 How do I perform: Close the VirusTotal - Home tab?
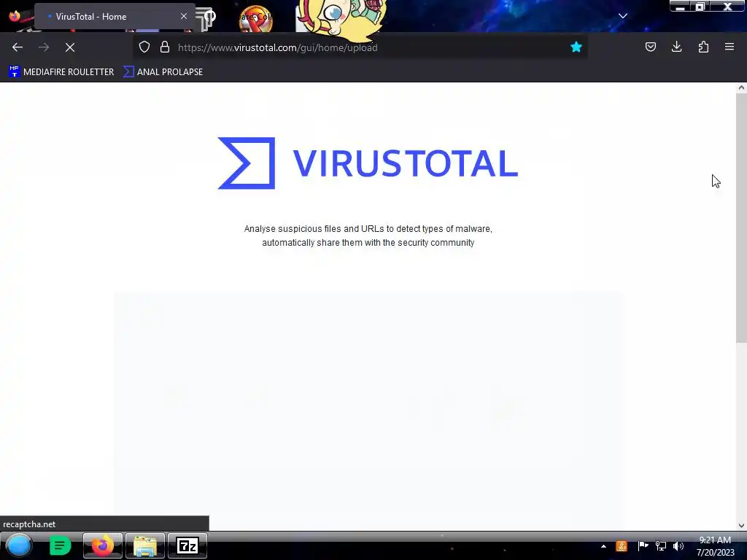pyautogui.click(x=184, y=17)
